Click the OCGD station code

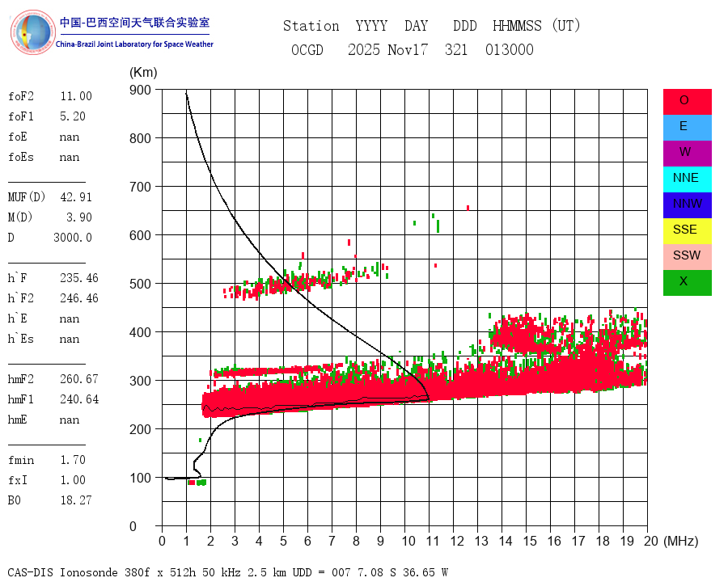coord(307,50)
